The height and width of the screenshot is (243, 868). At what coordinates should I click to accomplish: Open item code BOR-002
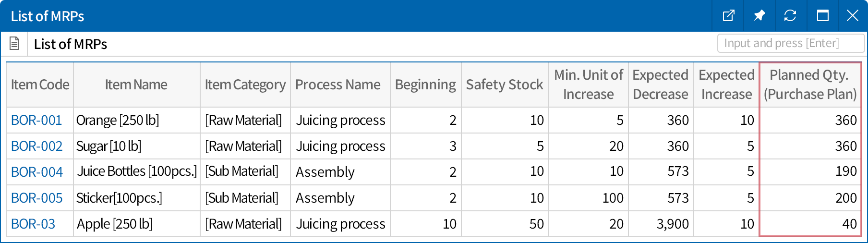36,146
